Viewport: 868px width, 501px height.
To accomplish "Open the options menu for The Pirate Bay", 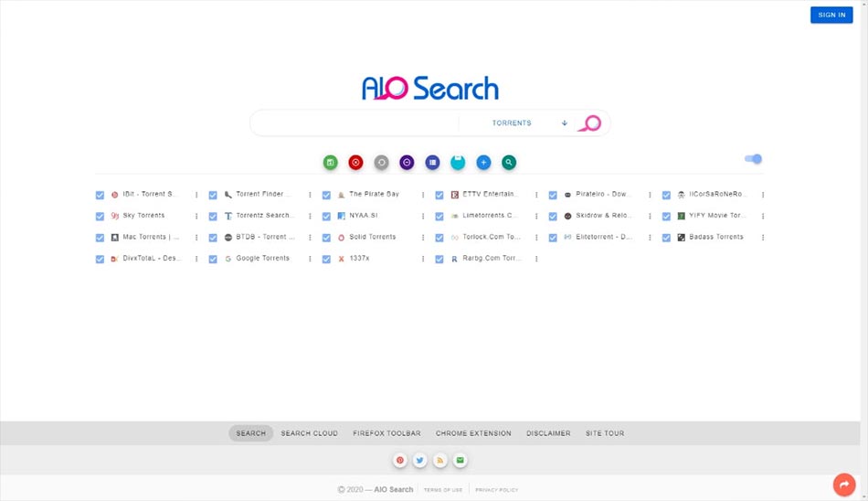I will (423, 195).
